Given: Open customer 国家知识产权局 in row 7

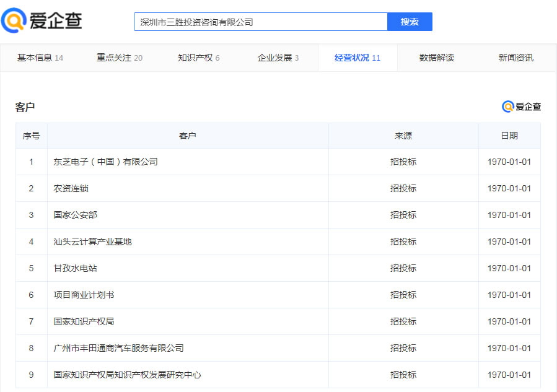Looking at the screenshot, I should 84,321.
